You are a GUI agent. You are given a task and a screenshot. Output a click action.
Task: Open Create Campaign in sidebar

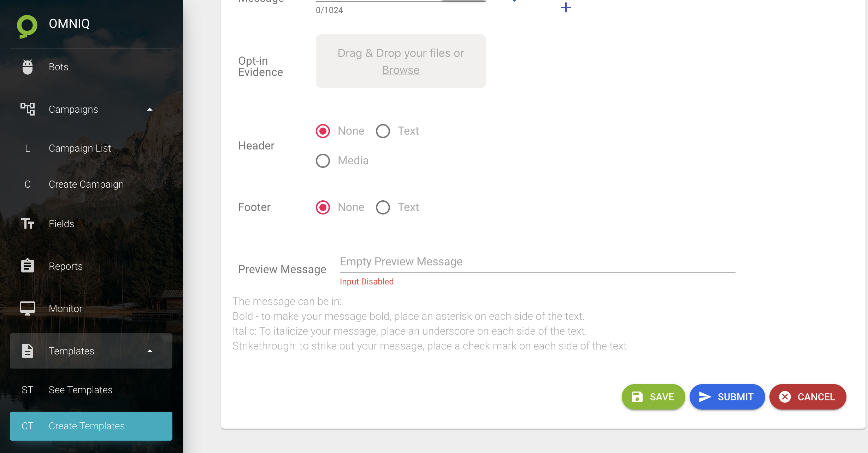(x=86, y=184)
